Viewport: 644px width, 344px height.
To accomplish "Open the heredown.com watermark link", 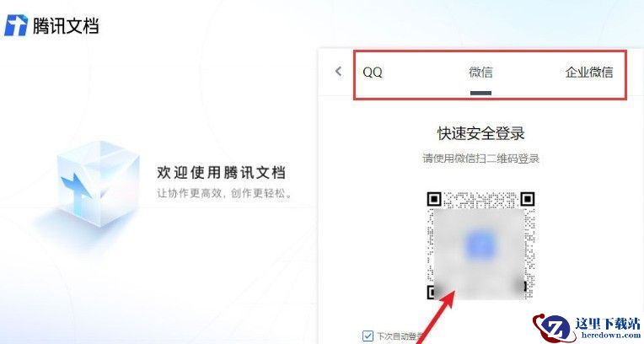I will tap(611, 335).
